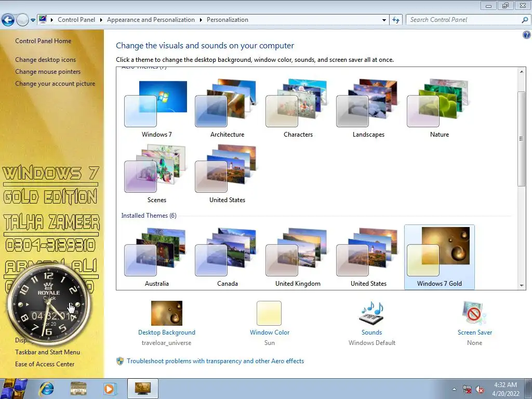Image resolution: width=532 pixels, height=399 pixels.
Task: Open the taskbar library folder icon
Action: tap(78, 389)
